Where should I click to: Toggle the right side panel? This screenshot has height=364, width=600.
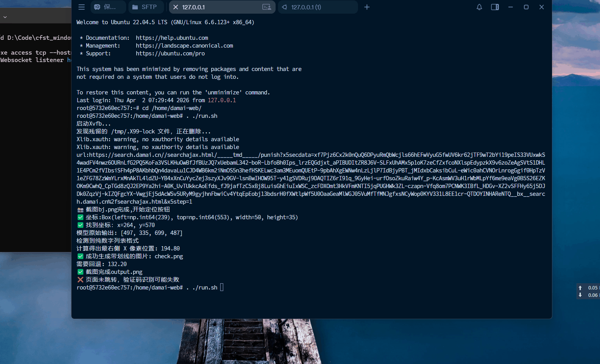pyautogui.click(x=495, y=7)
